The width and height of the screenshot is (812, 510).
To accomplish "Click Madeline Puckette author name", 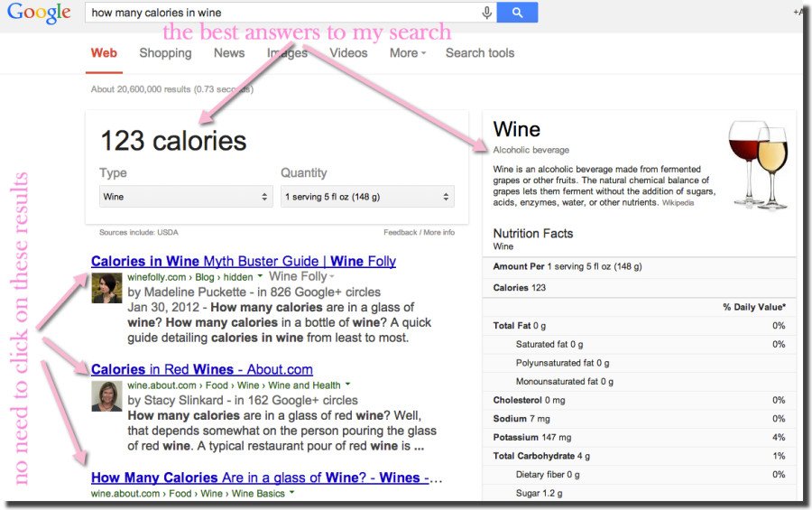I will (195, 292).
